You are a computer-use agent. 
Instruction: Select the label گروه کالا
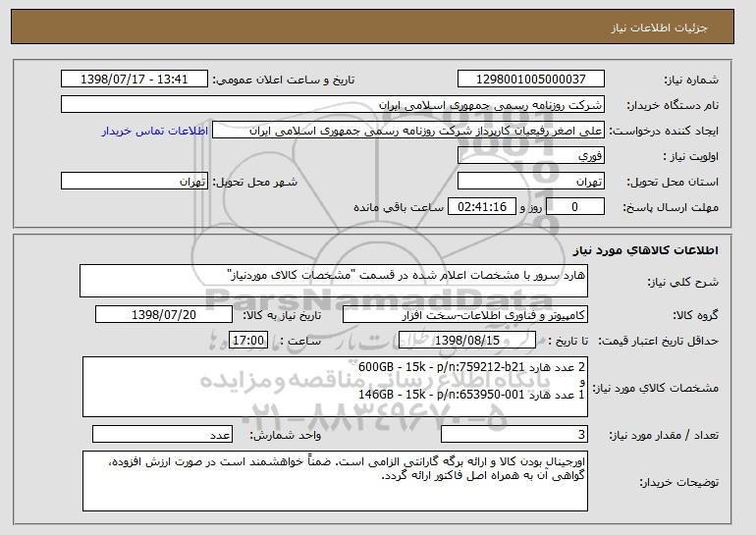(695, 316)
